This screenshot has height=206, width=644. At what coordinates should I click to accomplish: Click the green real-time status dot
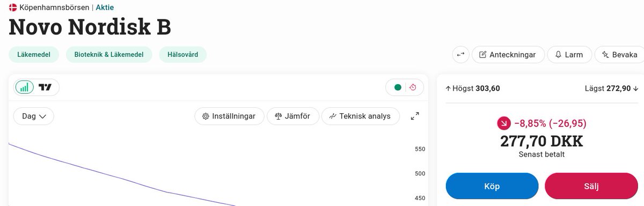pyautogui.click(x=398, y=87)
